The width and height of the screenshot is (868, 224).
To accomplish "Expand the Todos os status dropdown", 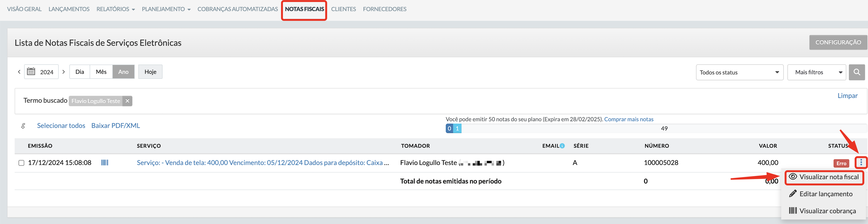I will pyautogui.click(x=740, y=72).
